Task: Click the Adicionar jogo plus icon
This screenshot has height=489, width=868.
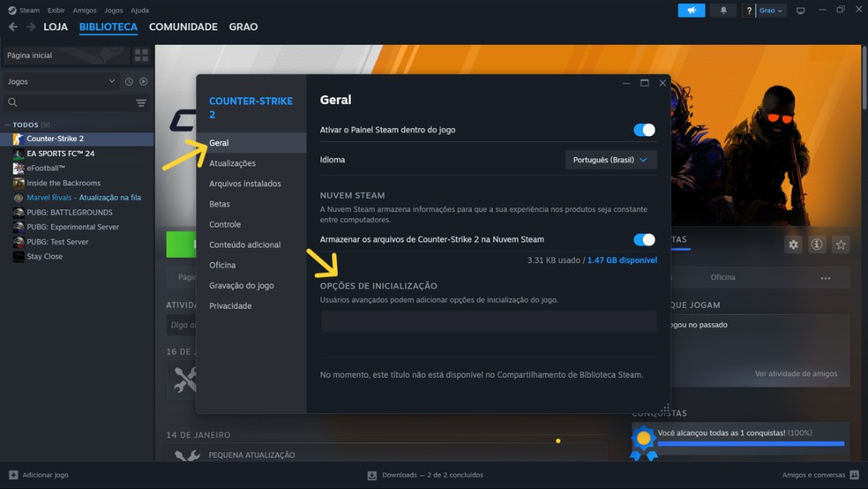Action: tap(13, 475)
